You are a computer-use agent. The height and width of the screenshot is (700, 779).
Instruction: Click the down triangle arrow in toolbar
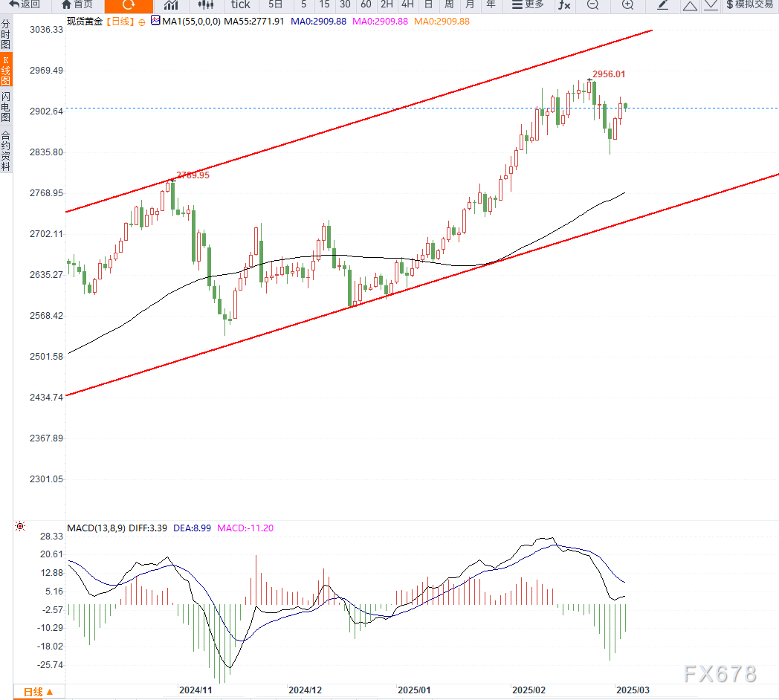point(711,4)
